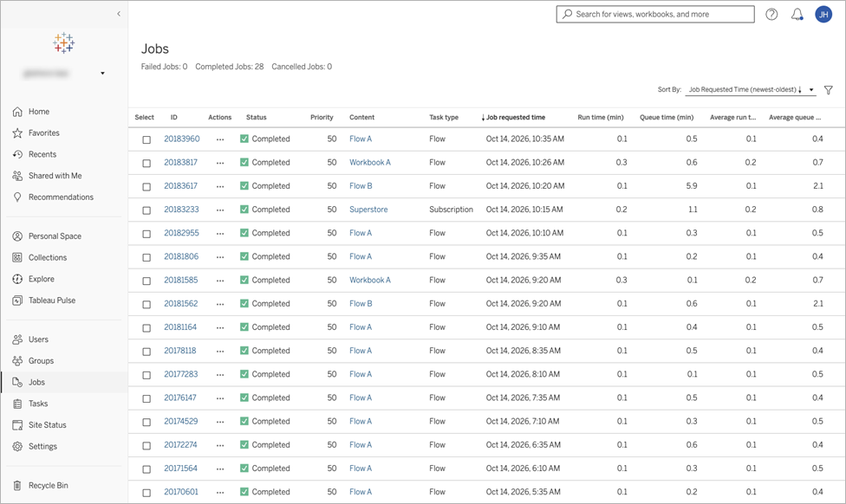
Task: Click the Tasks icon
Action: point(18,404)
